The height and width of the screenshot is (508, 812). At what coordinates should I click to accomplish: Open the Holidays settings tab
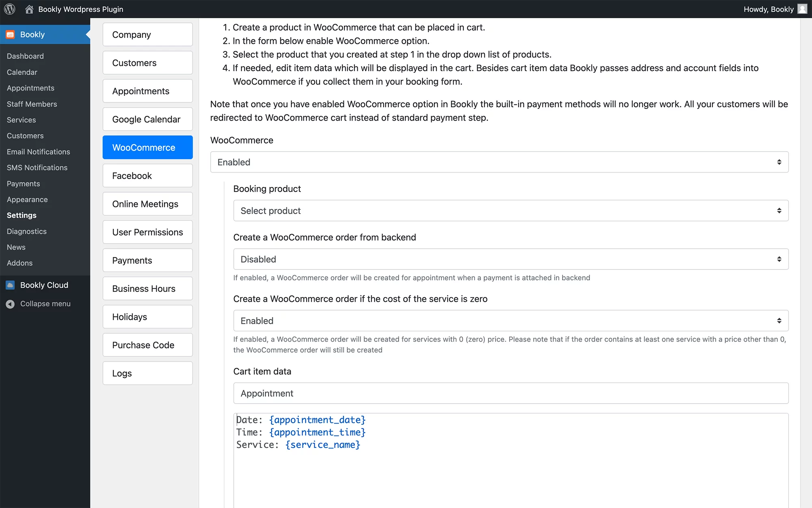point(148,317)
